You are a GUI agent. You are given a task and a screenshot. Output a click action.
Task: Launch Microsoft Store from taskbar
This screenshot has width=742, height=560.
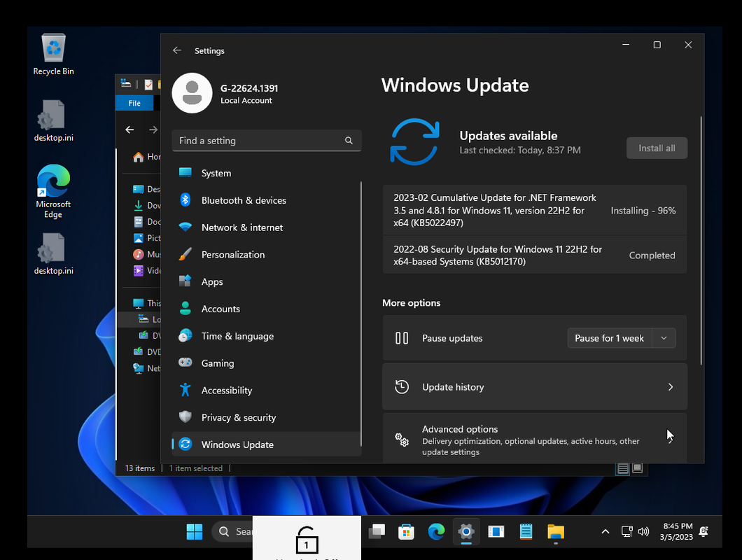tap(406, 531)
